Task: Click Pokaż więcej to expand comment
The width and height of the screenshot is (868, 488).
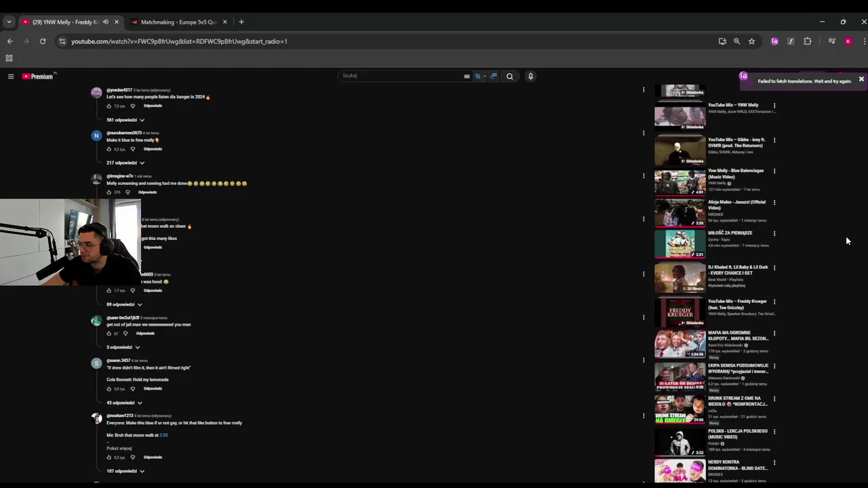Action: click(119, 448)
